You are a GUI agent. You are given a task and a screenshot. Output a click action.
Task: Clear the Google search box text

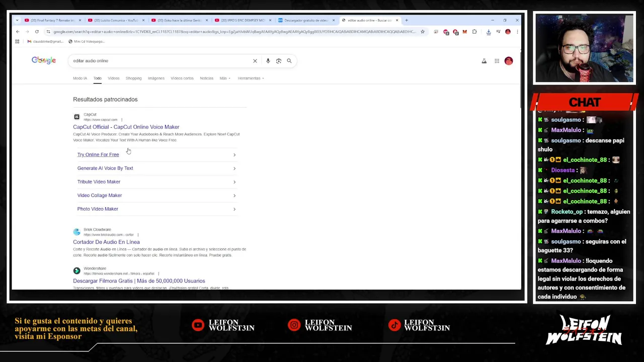click(x=255, y=61)
